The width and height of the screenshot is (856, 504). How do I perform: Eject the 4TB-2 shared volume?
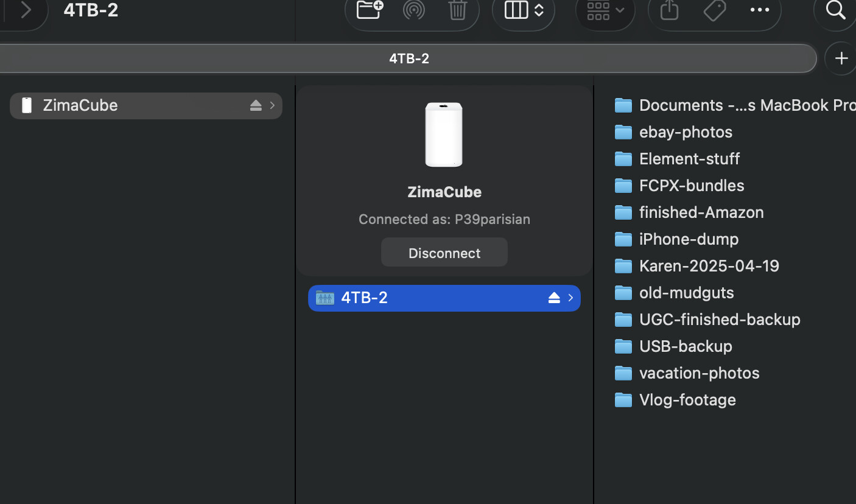click(x=553, y=298)
